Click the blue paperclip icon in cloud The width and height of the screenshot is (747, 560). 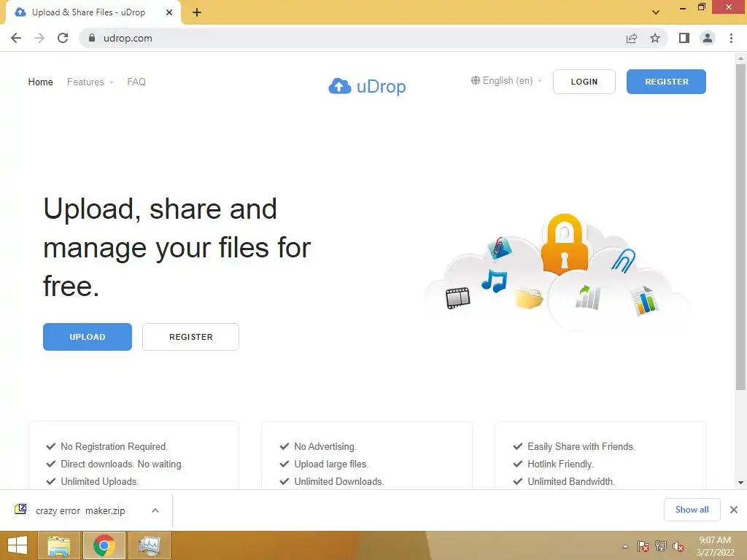624,260
